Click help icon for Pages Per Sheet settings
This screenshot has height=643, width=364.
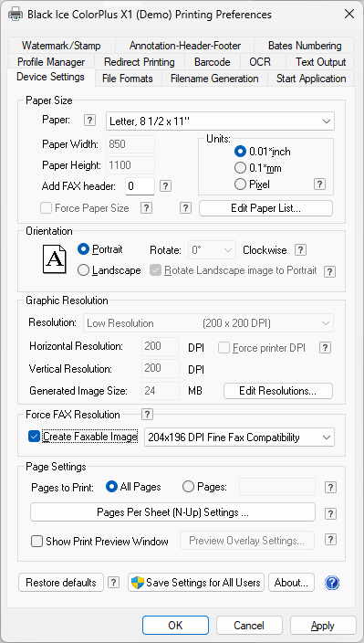click(x=330, y=513)
